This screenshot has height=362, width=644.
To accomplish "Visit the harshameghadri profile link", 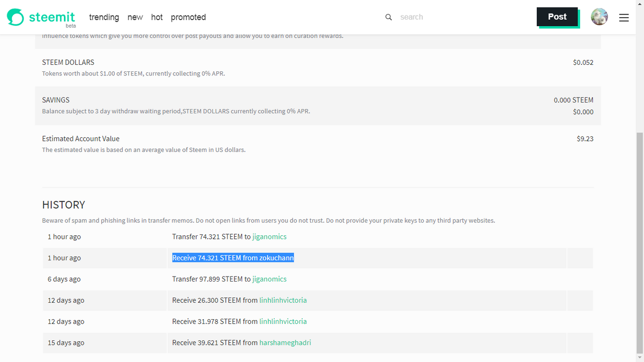I will tap(285, 342).
